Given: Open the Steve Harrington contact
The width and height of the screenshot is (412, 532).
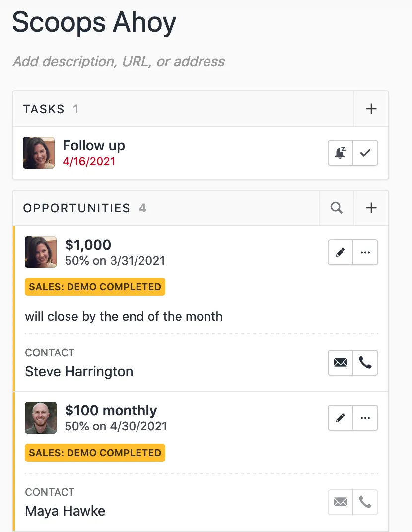Looking at the screenshot, I should (79, 371).
